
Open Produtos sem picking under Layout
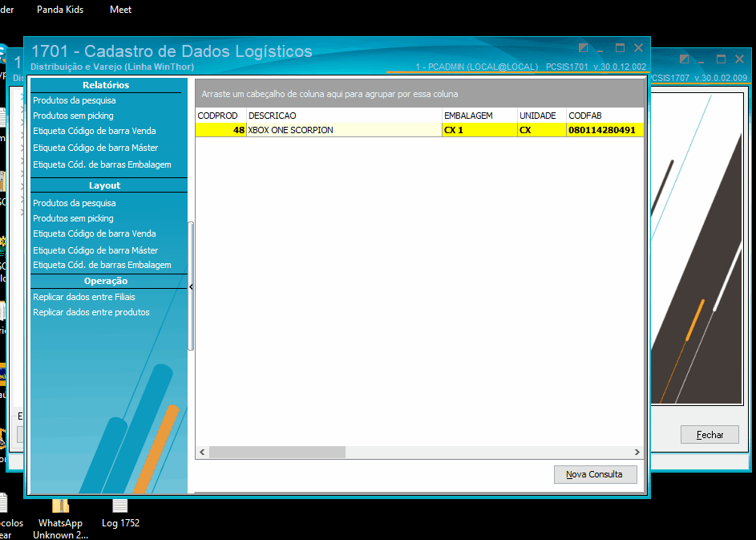pyautogui.click(x=73, y=218)
